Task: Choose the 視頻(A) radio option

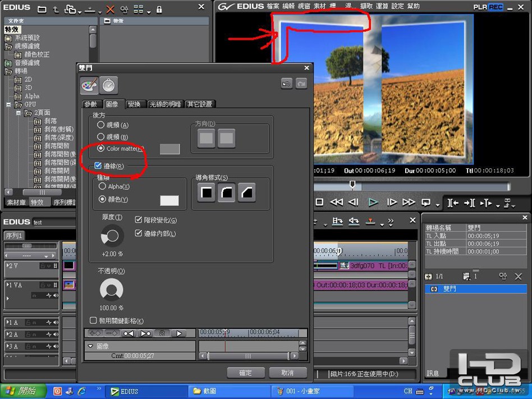Action: click(101, 125)
